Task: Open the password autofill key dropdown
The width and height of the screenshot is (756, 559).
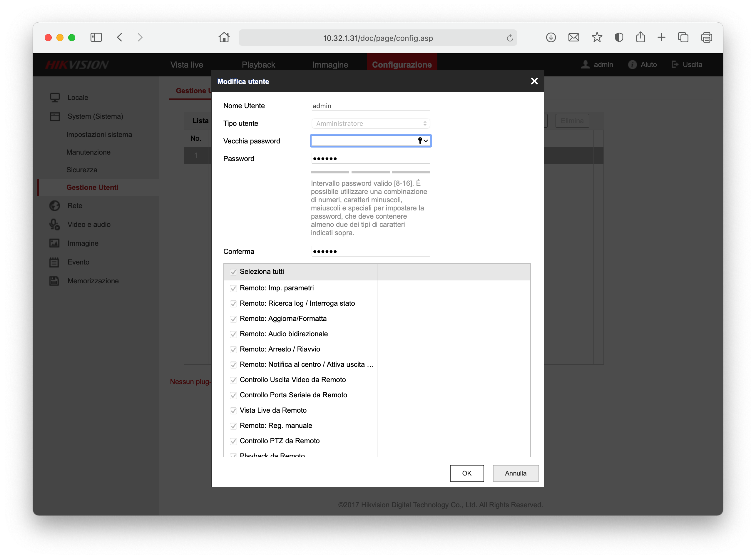Action: point(423,140)
